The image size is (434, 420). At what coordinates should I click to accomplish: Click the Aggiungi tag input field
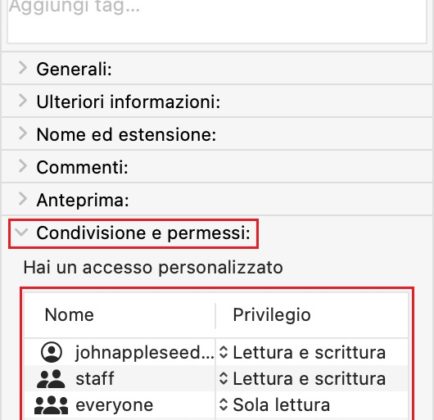click(217, 21)
